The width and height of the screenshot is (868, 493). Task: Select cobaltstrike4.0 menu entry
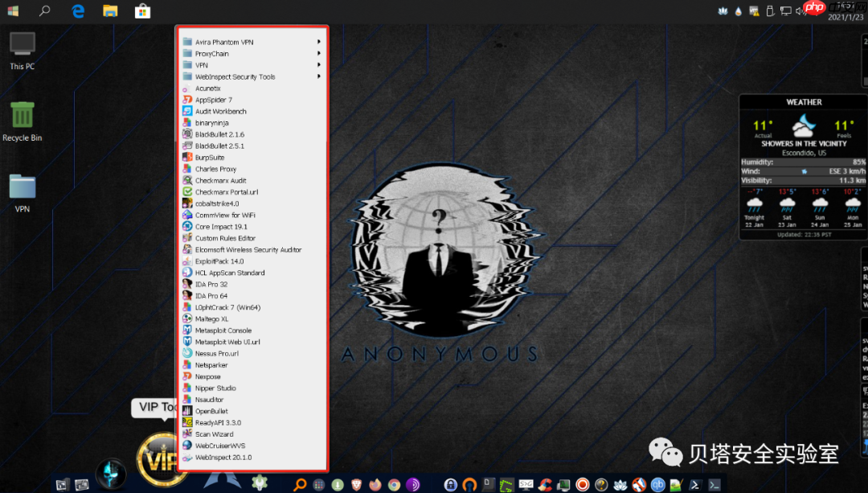216,203
